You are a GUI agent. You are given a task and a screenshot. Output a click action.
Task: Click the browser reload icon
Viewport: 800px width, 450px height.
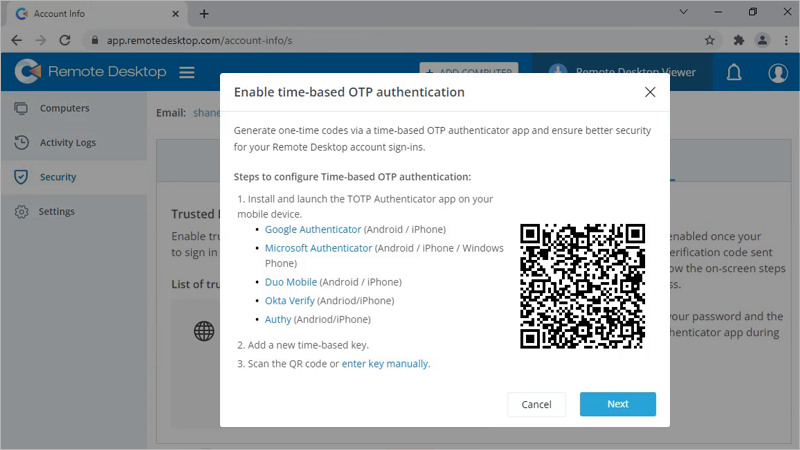click(65, 40)
